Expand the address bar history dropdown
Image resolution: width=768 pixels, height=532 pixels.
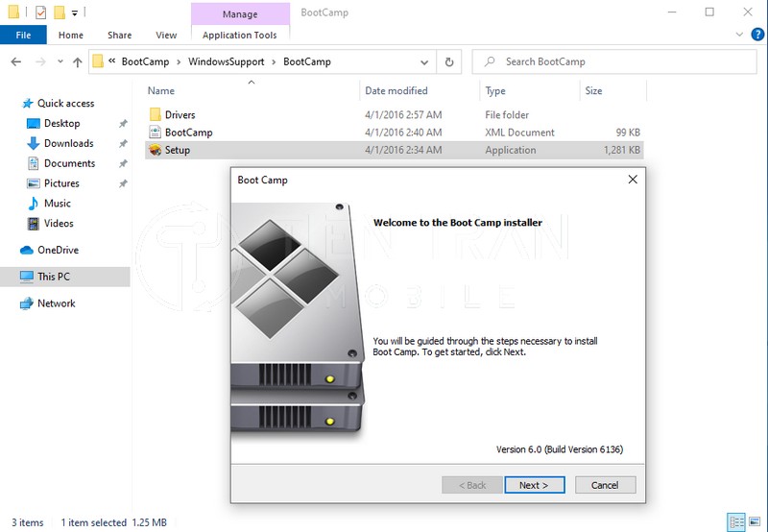click(x=424, y=62)
